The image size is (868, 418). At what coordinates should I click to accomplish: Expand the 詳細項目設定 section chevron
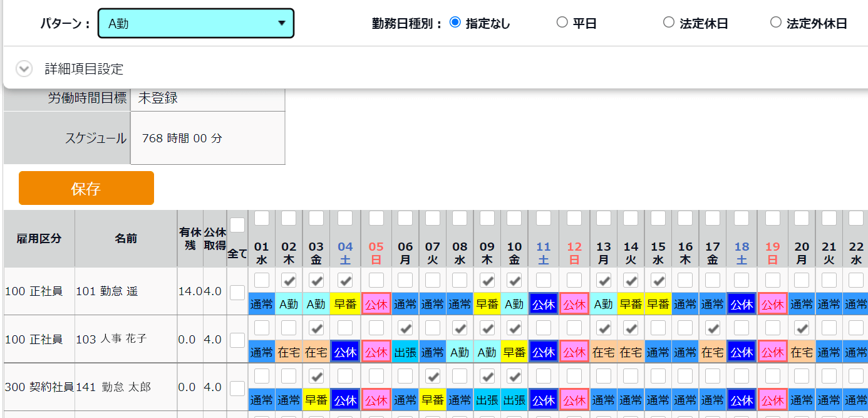pyautogui.click(x=24, y=69)
